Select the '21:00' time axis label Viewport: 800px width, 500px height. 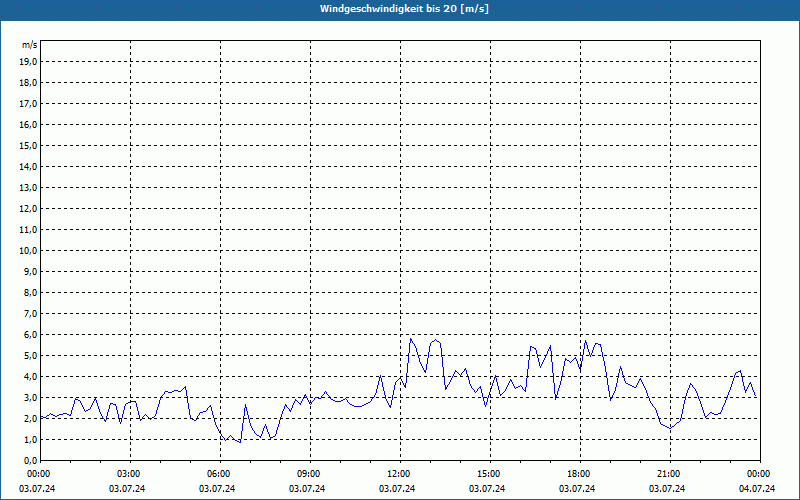667,474
